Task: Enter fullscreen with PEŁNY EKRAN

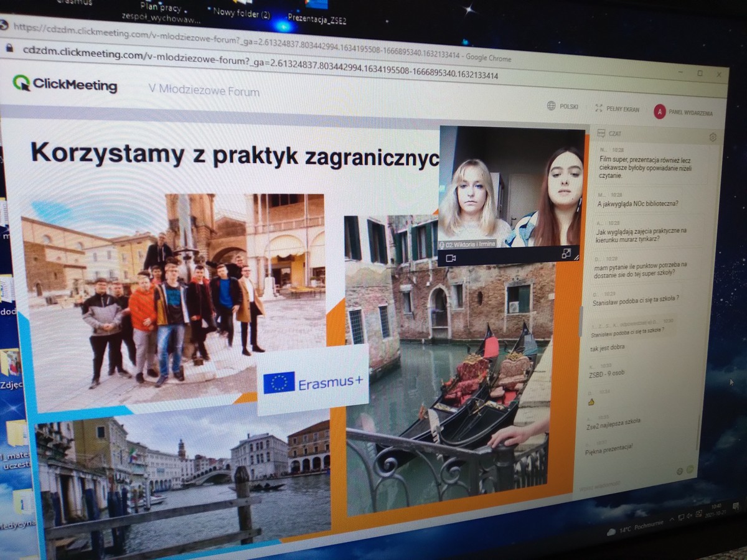Action: pos(616,109)
